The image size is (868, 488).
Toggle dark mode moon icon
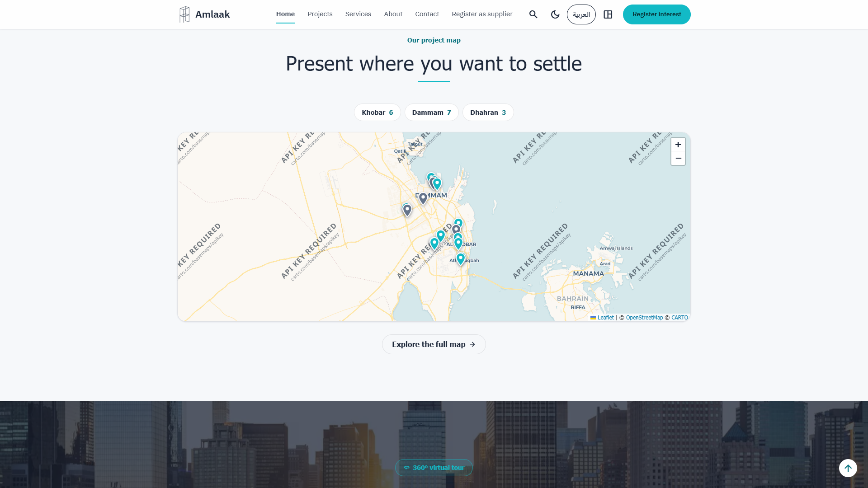click(555, 14)
